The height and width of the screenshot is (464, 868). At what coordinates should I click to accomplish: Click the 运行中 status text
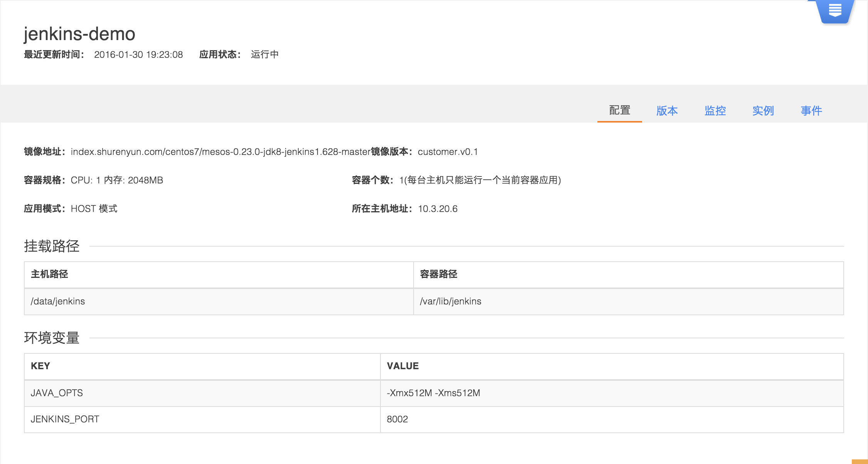265,54
